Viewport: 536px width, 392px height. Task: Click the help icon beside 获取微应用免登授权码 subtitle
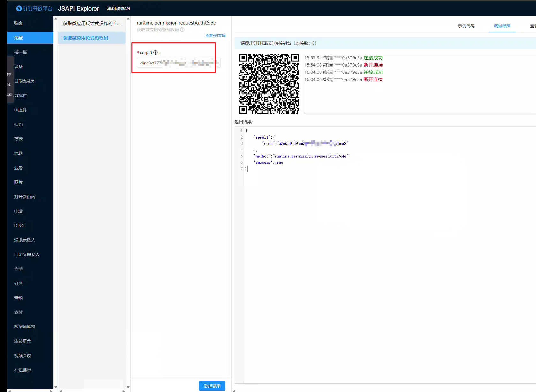[x=182, y=30]
